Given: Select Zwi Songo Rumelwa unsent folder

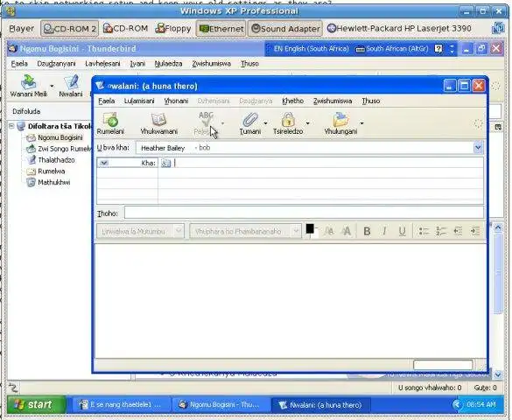Looking at the screenshot, I should tap(59, 149).
